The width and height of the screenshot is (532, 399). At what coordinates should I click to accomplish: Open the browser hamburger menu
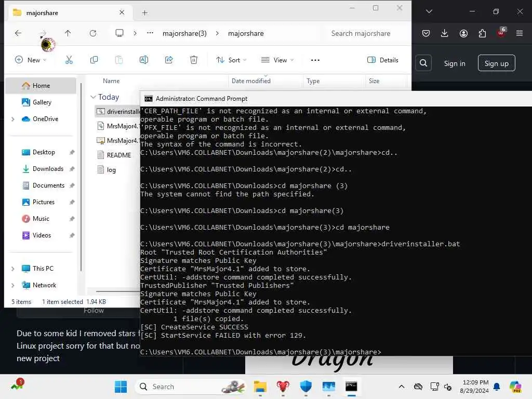[520, 33]
